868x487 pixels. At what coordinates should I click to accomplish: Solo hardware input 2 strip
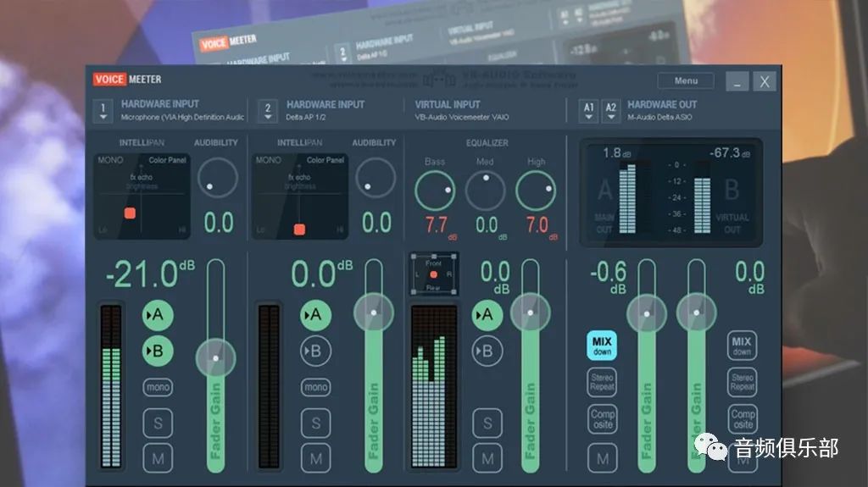315,423
